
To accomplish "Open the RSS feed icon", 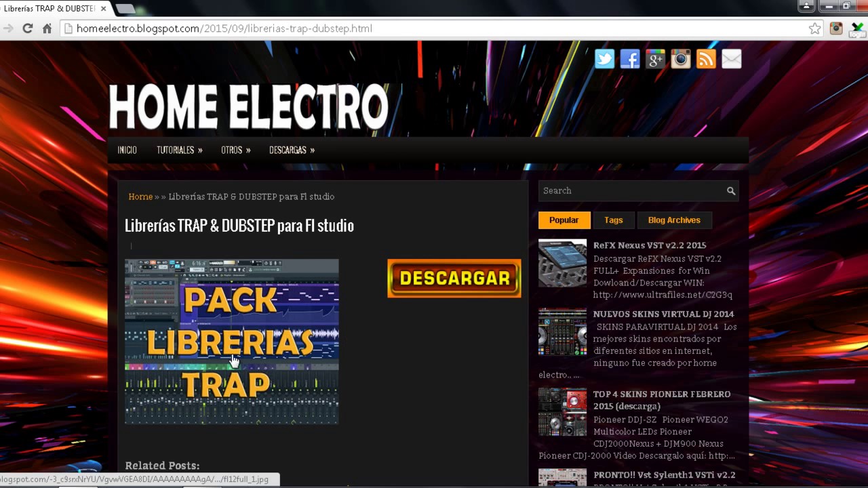I will 706,59.
